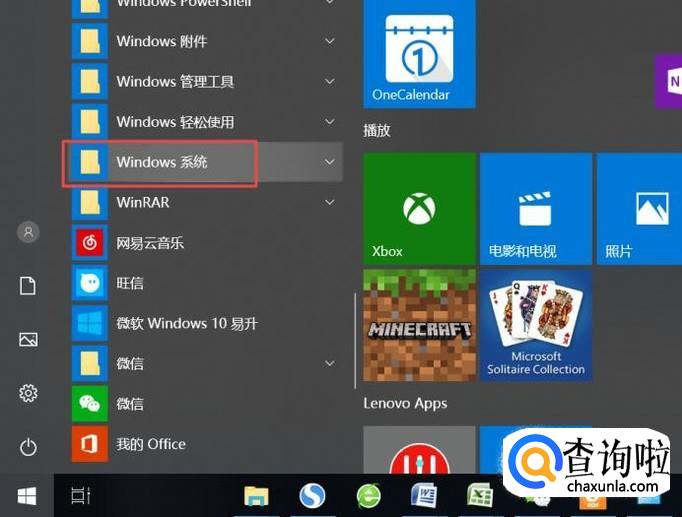Click the 微软 Windows 10 易升 icon
The image size is (682, 517).
click(x=90, y=324)
